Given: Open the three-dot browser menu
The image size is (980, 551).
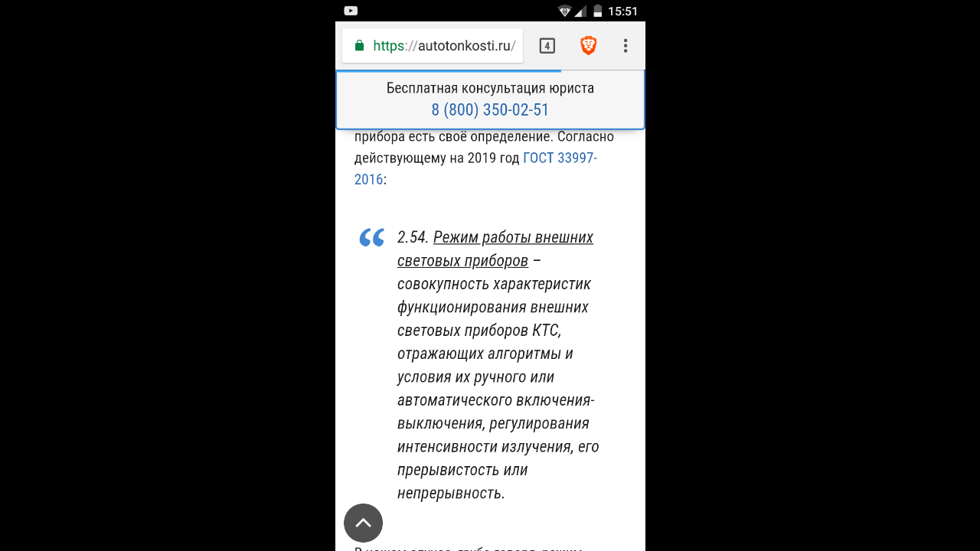Looking at the screenshot, I should click(x=626, y=46).
